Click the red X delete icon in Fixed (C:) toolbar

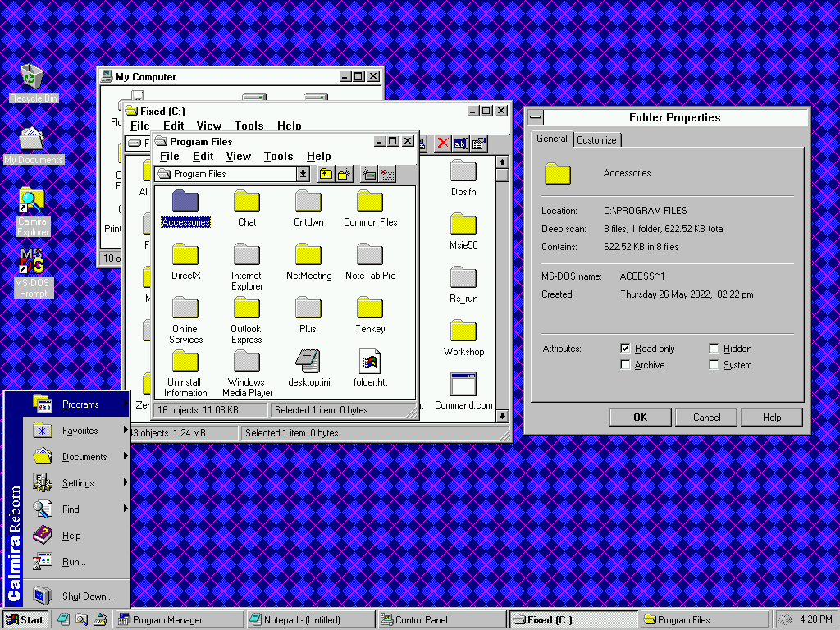click(442, 144)
